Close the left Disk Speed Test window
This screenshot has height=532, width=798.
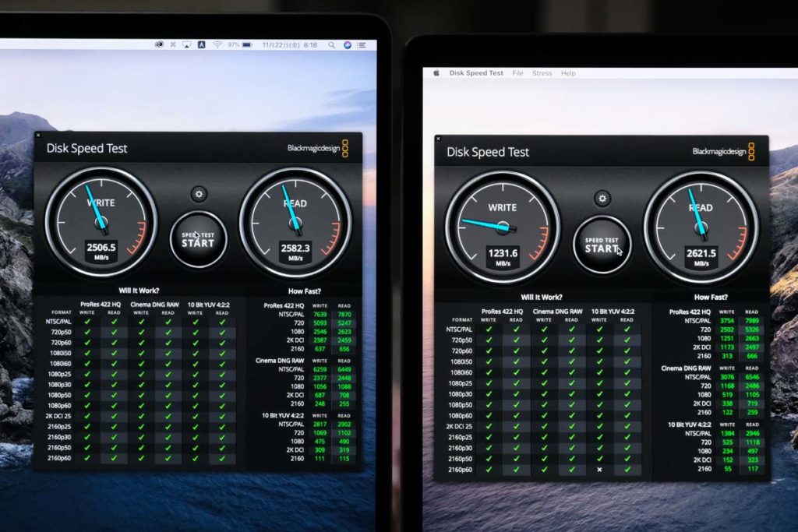click(x=38, y=136)
